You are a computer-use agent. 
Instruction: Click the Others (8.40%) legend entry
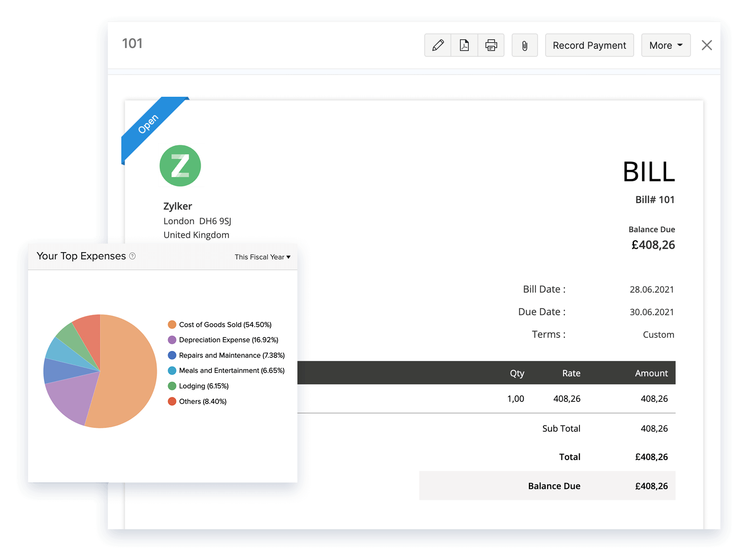[x=203, y=401]
